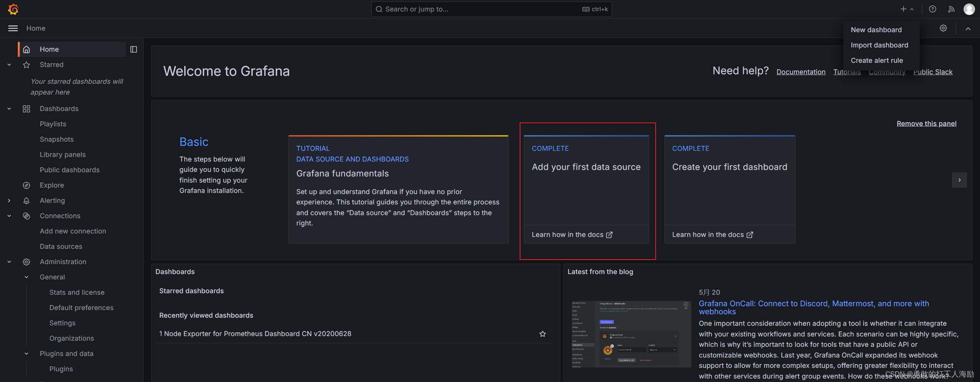Open Explore in the sidebar
Screen dimensions: 980x382
(52, 185)
